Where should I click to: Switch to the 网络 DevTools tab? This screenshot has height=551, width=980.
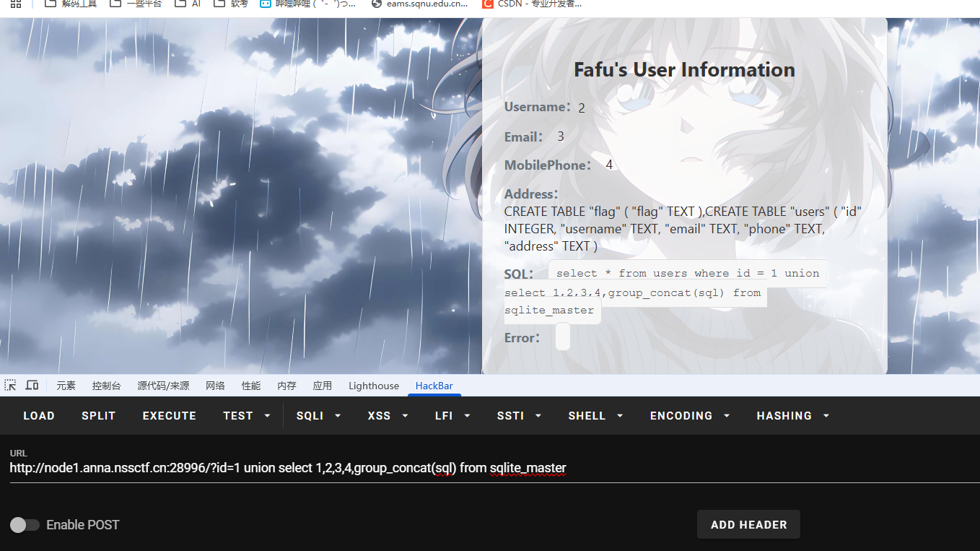(215, 386)
